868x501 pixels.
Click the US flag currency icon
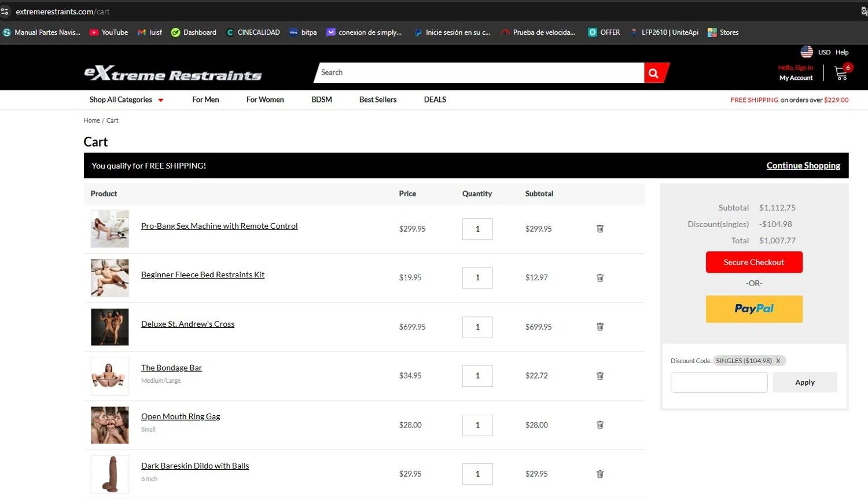807,52
